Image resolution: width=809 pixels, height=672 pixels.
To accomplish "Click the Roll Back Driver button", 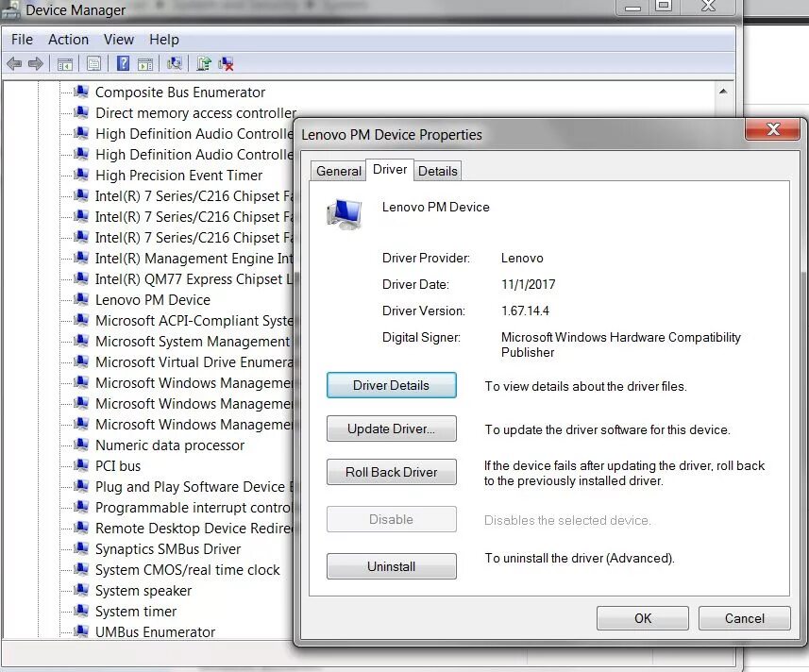I will tap(391, 472).
